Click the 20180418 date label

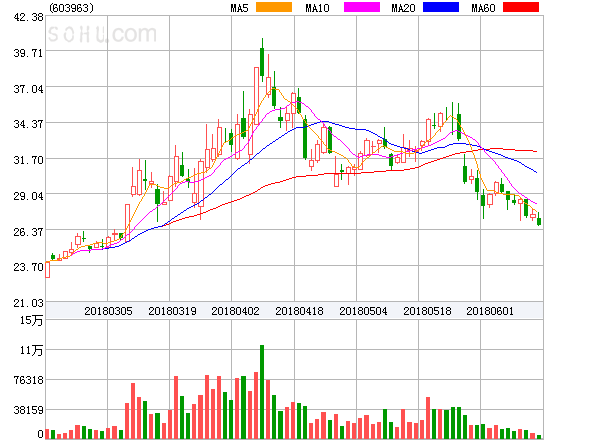(x=299, y=311)
